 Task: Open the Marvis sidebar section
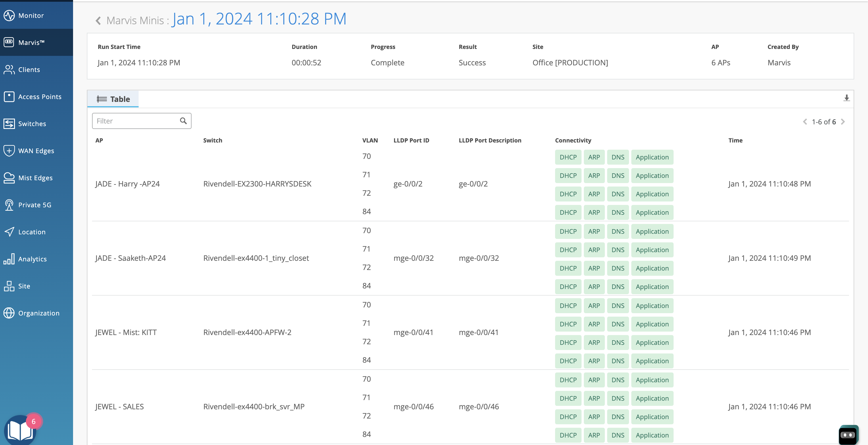(x=31, y=43)
